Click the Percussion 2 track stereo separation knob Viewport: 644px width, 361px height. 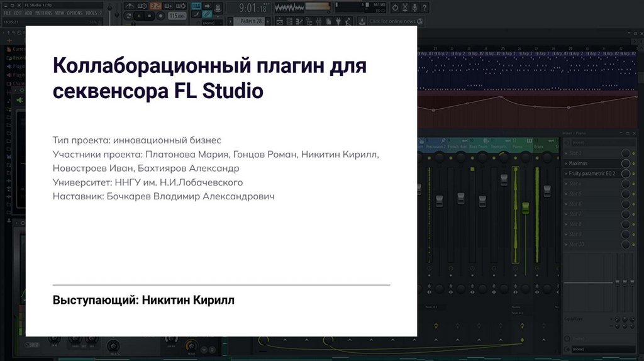pyautogui.click(x=439, y=289)
